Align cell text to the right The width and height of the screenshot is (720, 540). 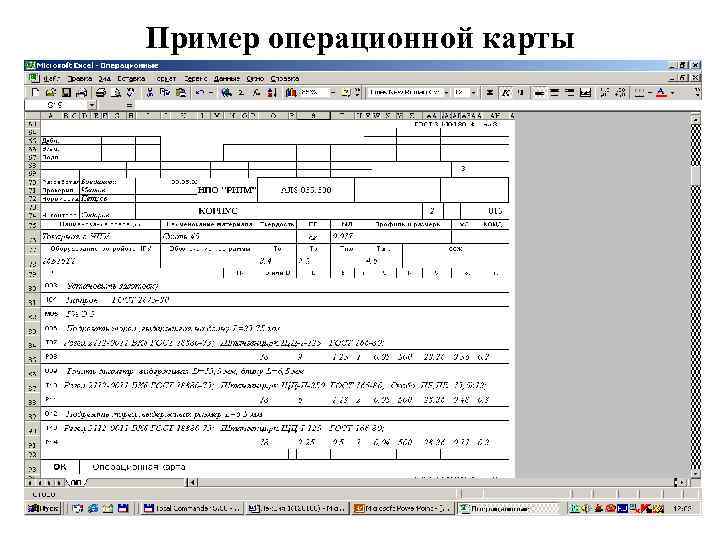point(570,93)
